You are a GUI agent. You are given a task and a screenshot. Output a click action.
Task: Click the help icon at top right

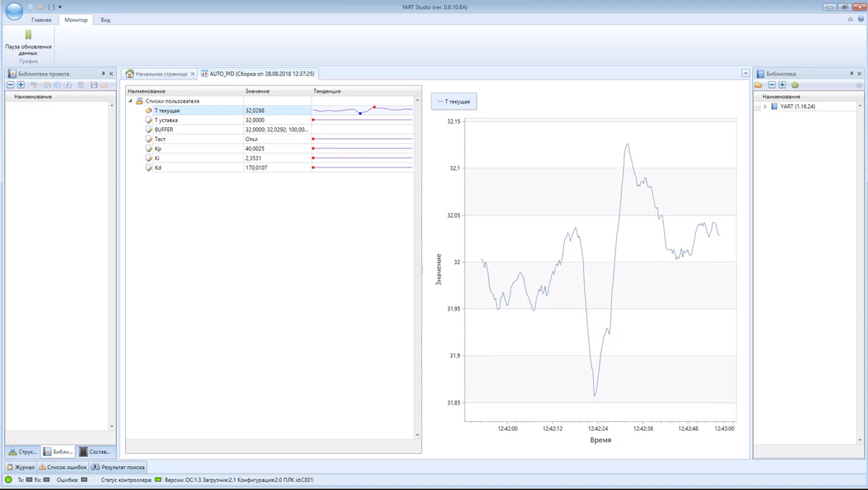tap(859, 20)
